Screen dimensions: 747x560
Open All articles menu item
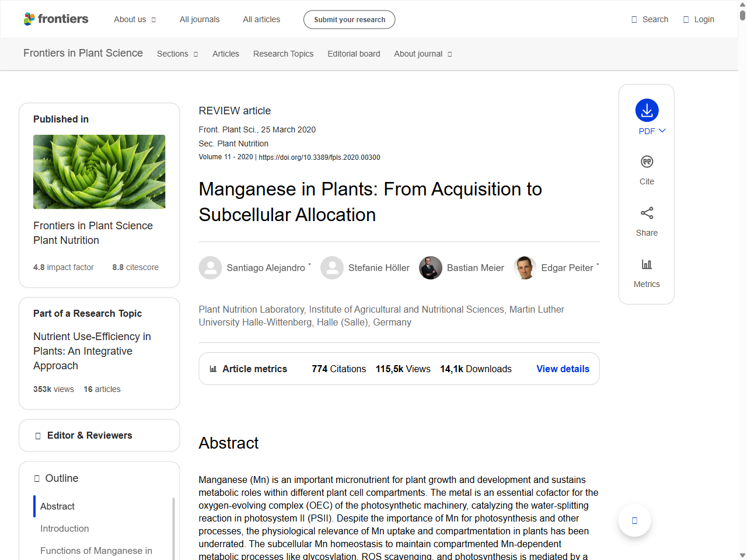[261, 19]
